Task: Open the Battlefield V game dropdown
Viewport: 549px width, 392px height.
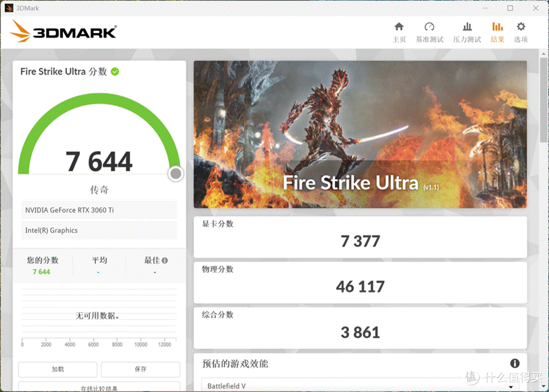Action: tap(361, 385)
